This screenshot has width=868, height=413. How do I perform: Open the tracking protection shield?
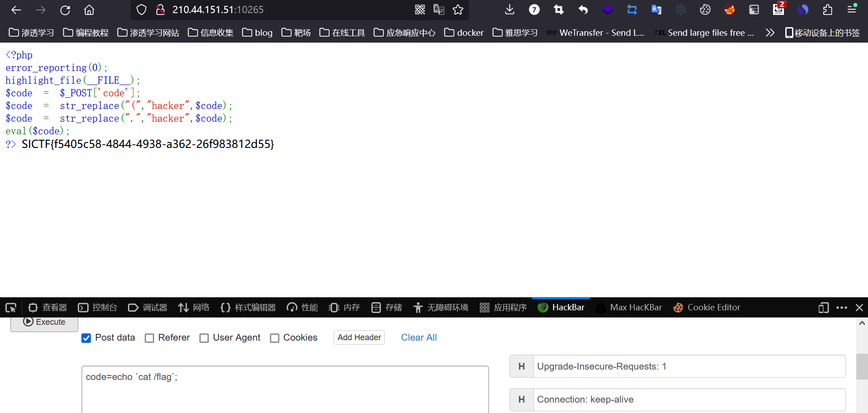pyautogui.click(x=142, y=9)
